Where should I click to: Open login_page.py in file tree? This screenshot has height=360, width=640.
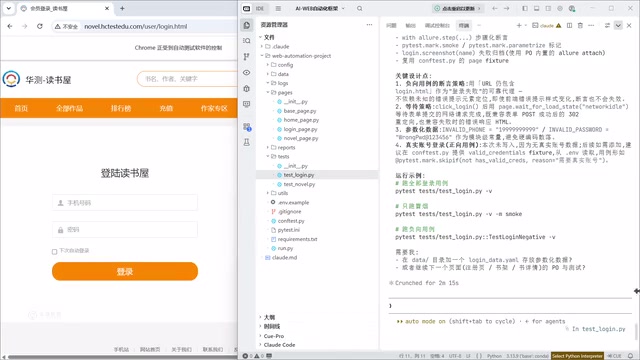(300, 129)
